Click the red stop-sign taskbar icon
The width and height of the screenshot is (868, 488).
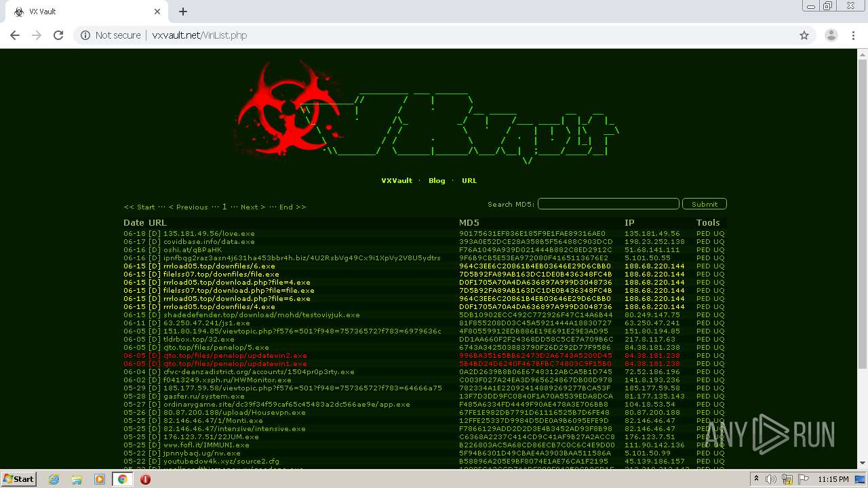point(145,479)
